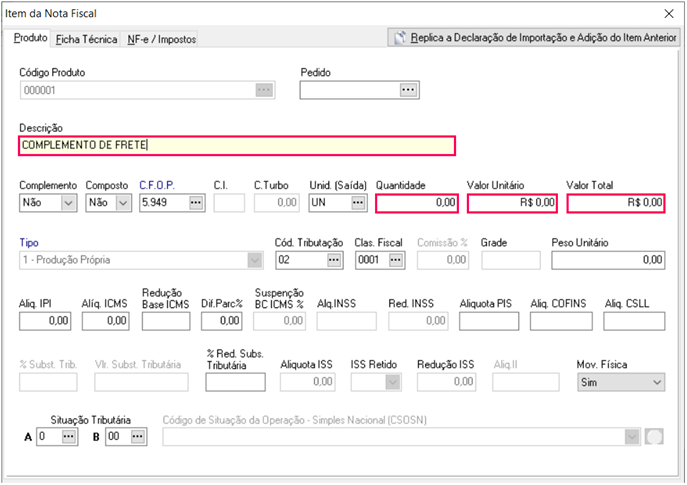This screenshot has width=687, height=485.
Task: Expand the Complemento dropdown
Action: click(x=68, y=203)
